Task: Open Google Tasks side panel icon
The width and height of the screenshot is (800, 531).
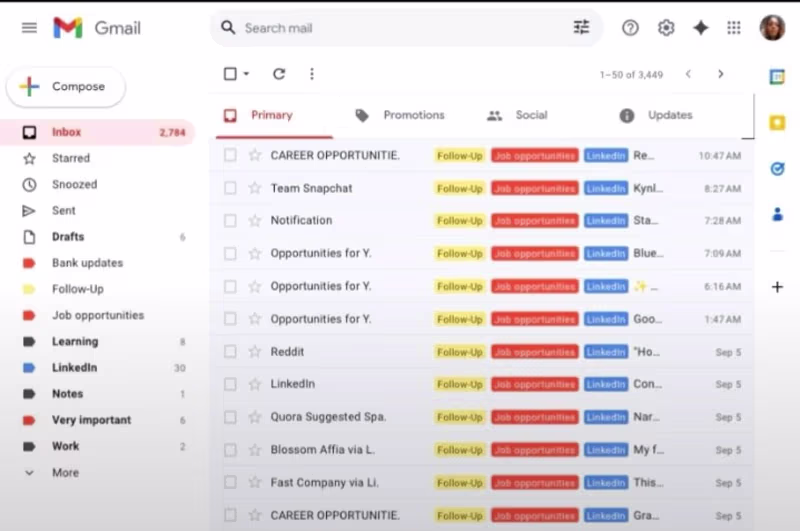Action: tap(777, 168)
